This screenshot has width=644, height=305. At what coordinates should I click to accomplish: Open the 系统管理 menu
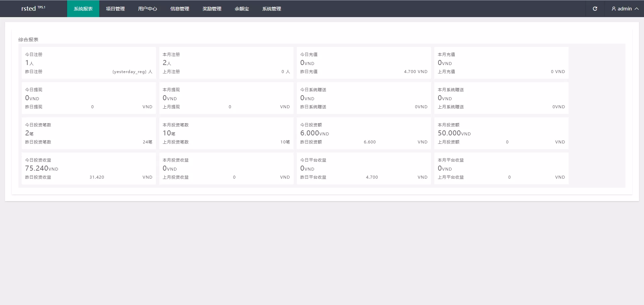coord(272,9)
